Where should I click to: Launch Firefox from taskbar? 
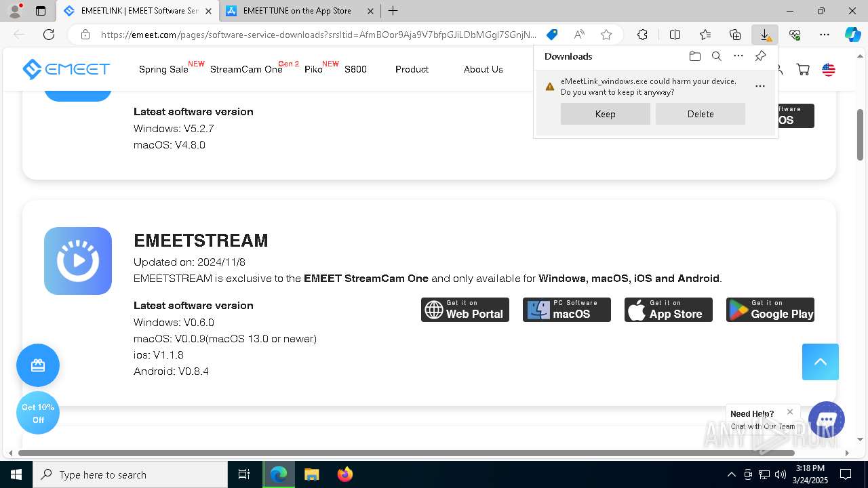pos(345,474)
